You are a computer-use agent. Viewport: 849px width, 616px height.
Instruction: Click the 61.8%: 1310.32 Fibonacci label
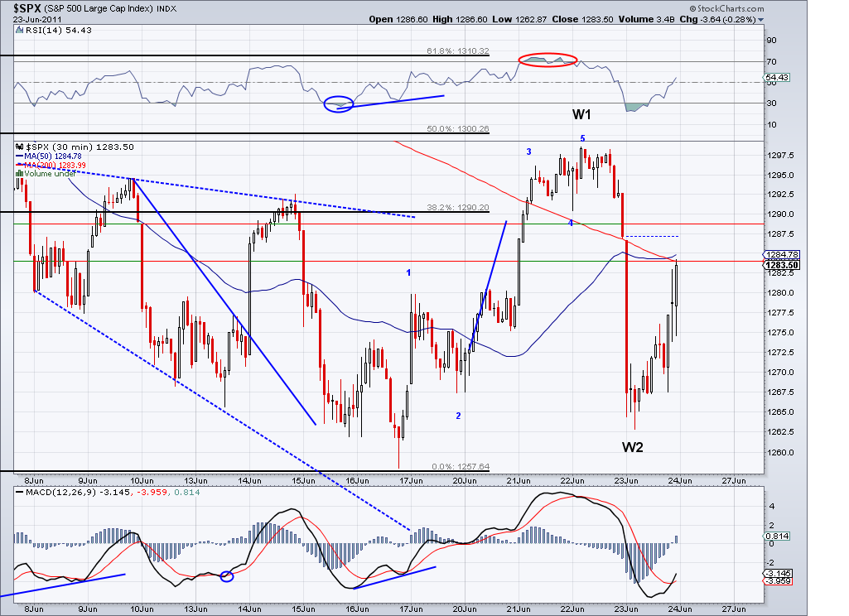point(457,51)
